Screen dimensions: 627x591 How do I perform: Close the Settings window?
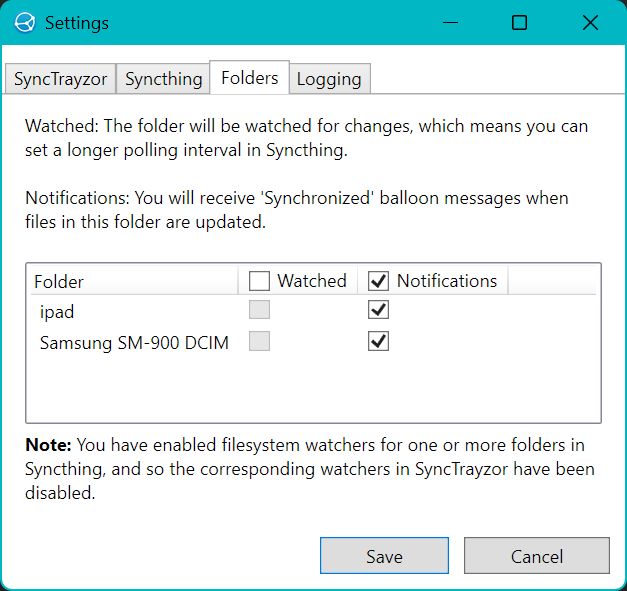pos(590,22)
